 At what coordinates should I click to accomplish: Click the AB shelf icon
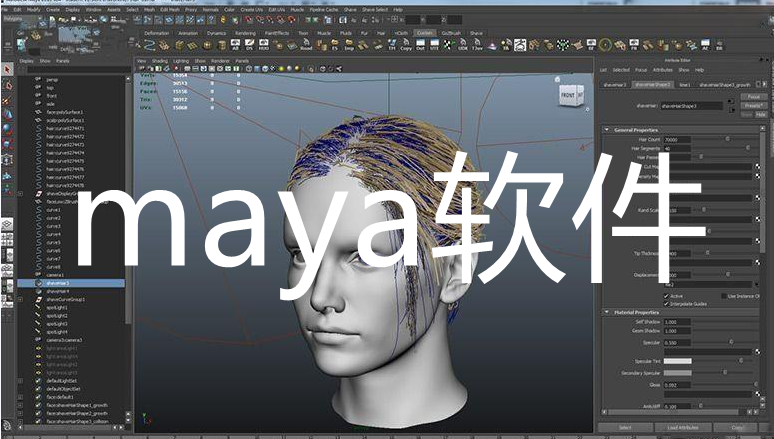(235, 45)
